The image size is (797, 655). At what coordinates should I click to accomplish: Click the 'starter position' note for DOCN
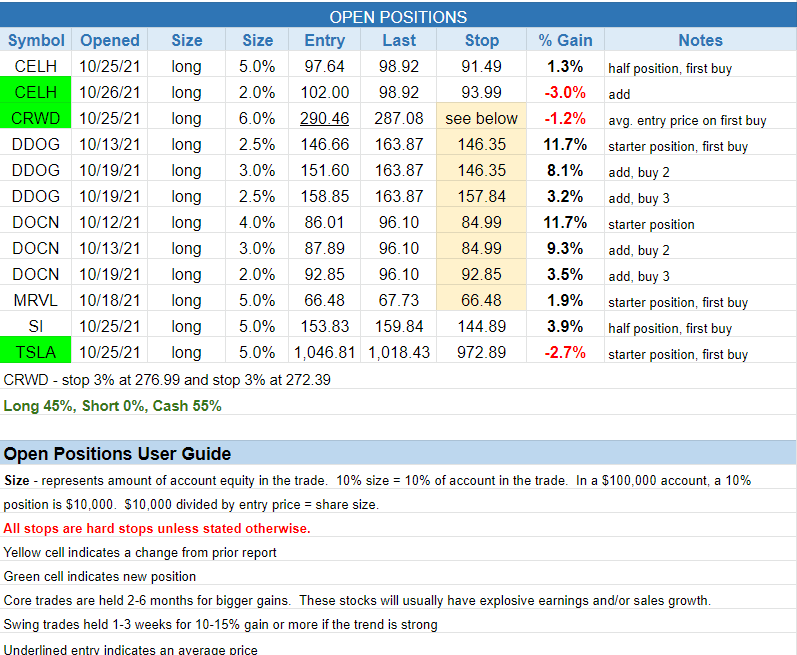pos(651,224)
